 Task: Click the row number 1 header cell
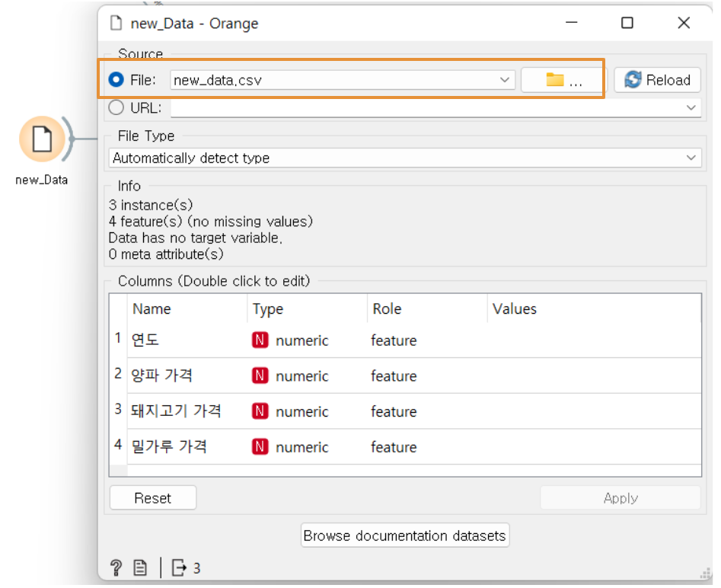tap(118, 338)
